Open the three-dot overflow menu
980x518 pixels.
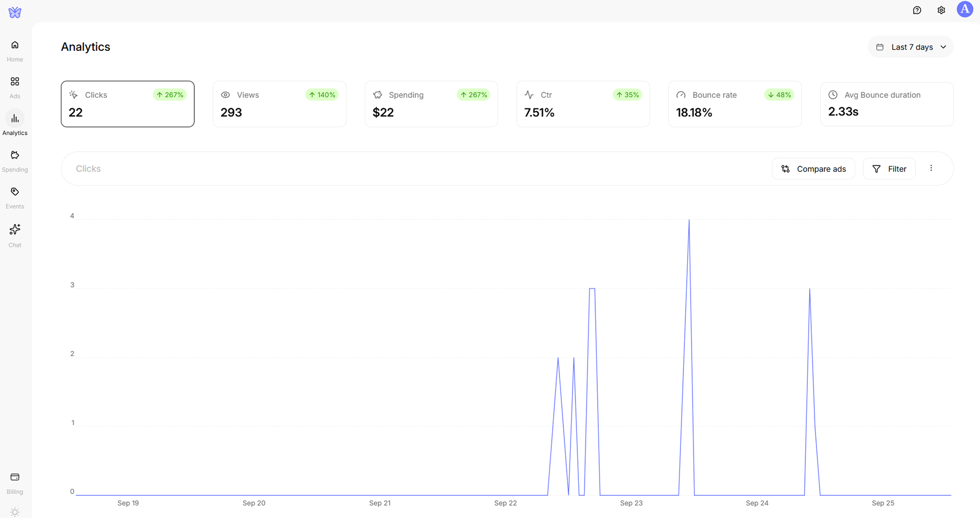932,168
